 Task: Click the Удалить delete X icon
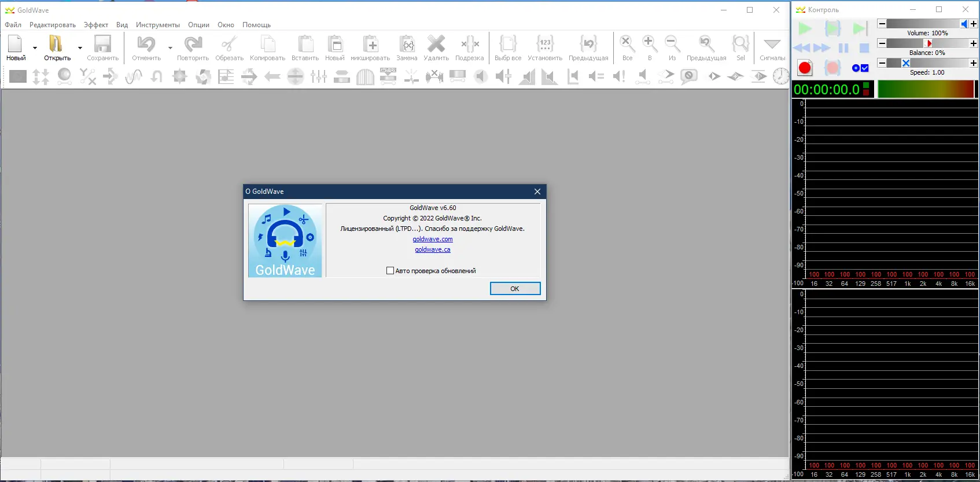pyautogui.click(x=436, y=44)
